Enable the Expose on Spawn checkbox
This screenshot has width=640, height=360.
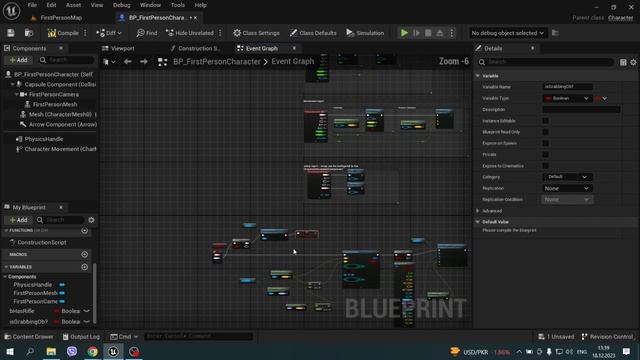coord(545,143)
